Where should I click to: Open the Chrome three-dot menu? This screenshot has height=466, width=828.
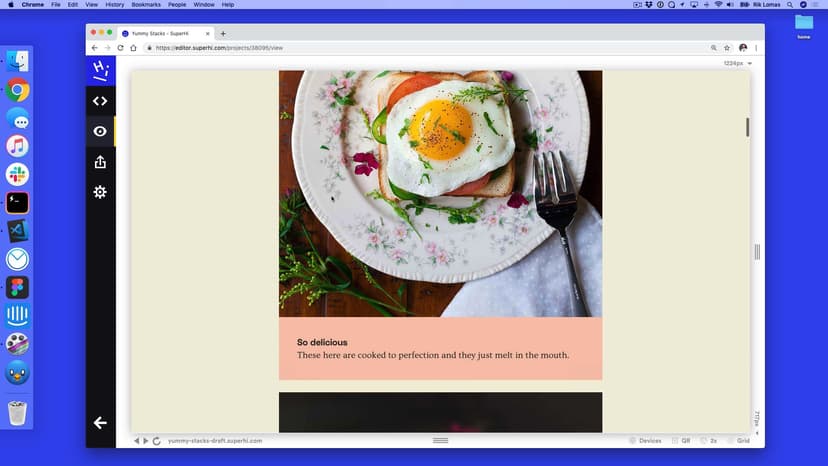tap(755, 48)
